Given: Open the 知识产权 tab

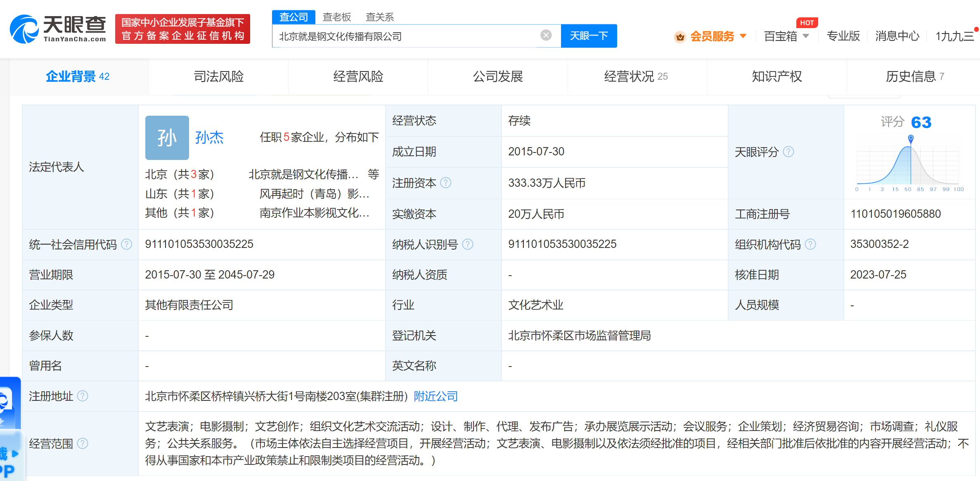Looking at the screenshot, I should pos(777,76).
